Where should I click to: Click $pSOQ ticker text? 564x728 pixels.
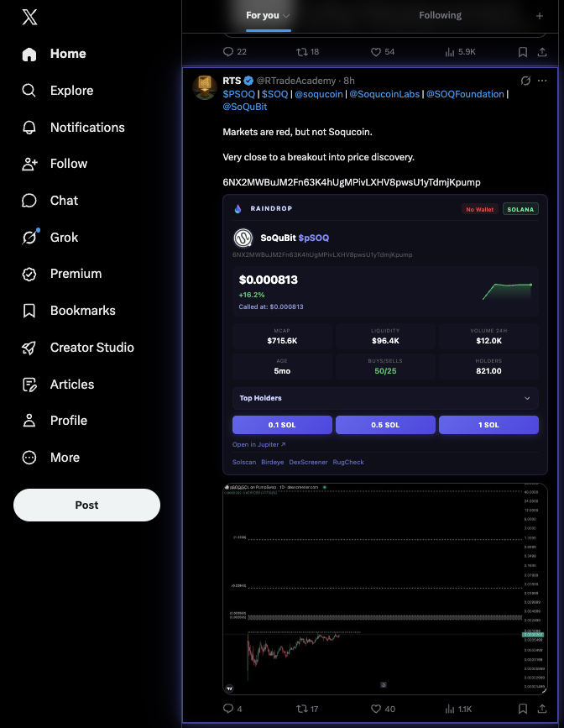[314, 238]
